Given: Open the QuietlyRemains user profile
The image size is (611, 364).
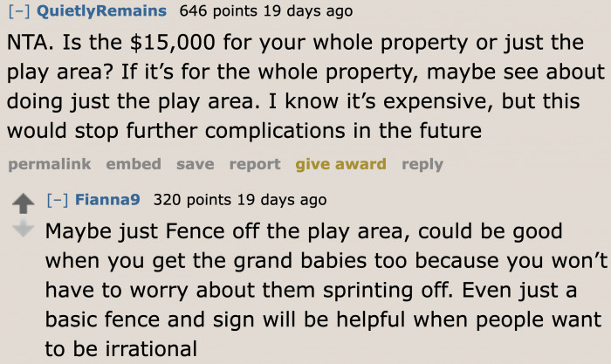Looking at the screenshot, I should [102, 10].
